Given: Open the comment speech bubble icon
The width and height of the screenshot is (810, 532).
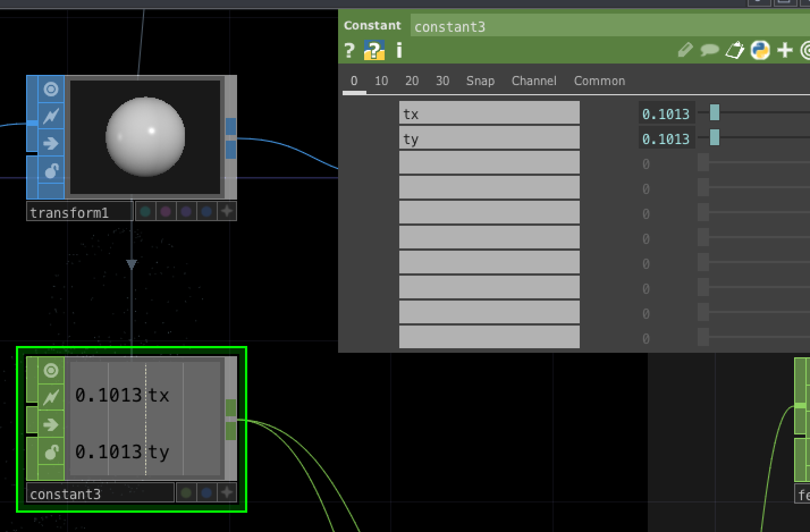Looking at the screenshot, I should [x=710, y=50].
